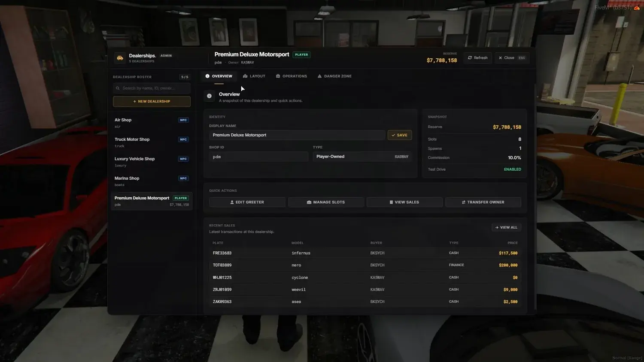Click the PLATE column header

coord(218,243)
